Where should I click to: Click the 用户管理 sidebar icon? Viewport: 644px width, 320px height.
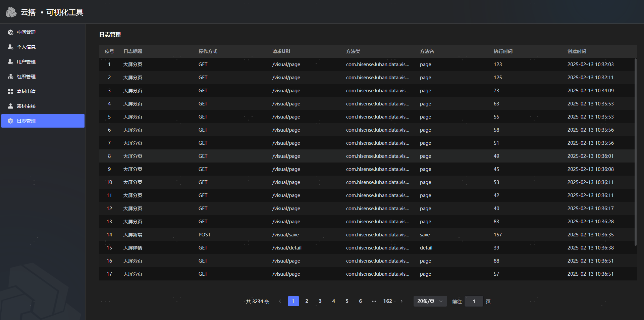11,62
